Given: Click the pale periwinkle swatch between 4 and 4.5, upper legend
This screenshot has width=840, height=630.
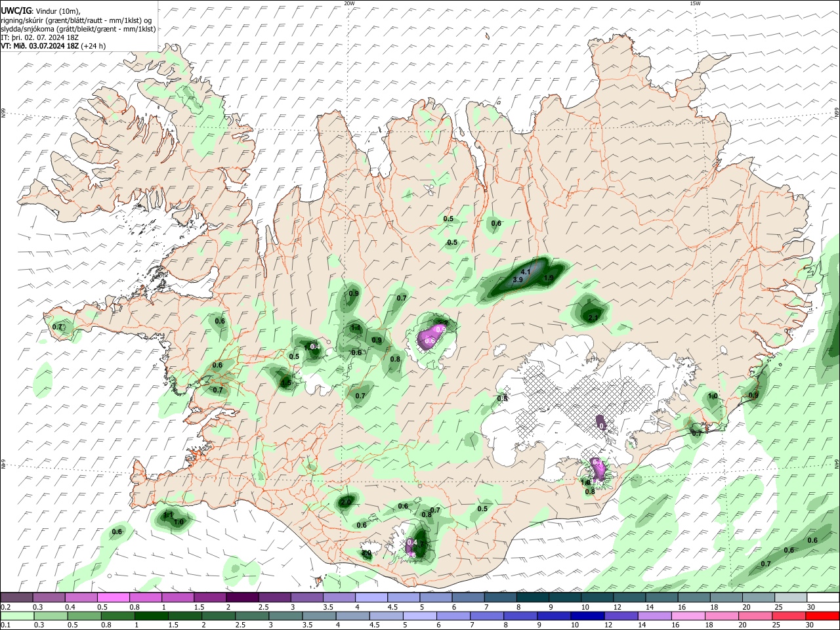Looking at the screenshot, I should pos(371,598).
